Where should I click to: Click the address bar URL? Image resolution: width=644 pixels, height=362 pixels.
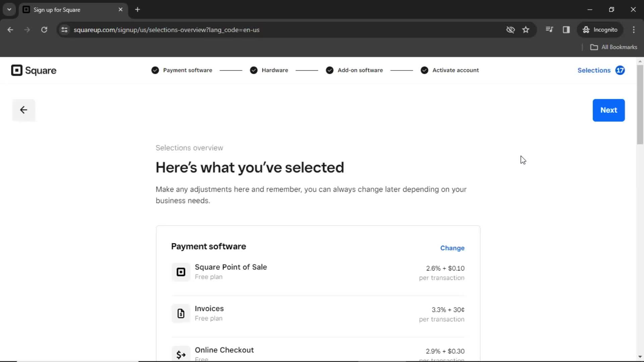pyautogui.click(x=166, y=30)
